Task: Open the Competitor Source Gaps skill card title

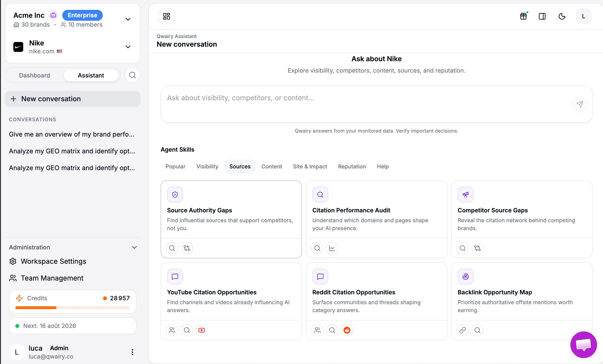Action: (x=493, y=210)
